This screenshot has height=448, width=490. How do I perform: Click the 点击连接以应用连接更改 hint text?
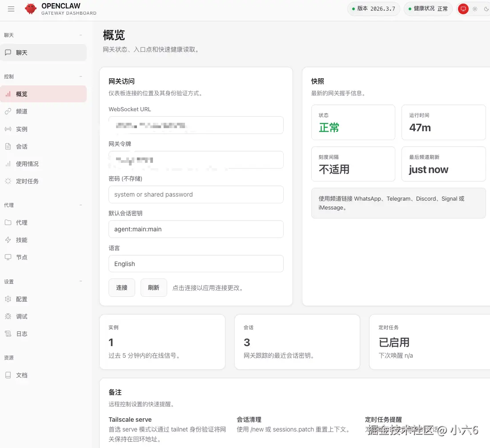pos(208,288)
